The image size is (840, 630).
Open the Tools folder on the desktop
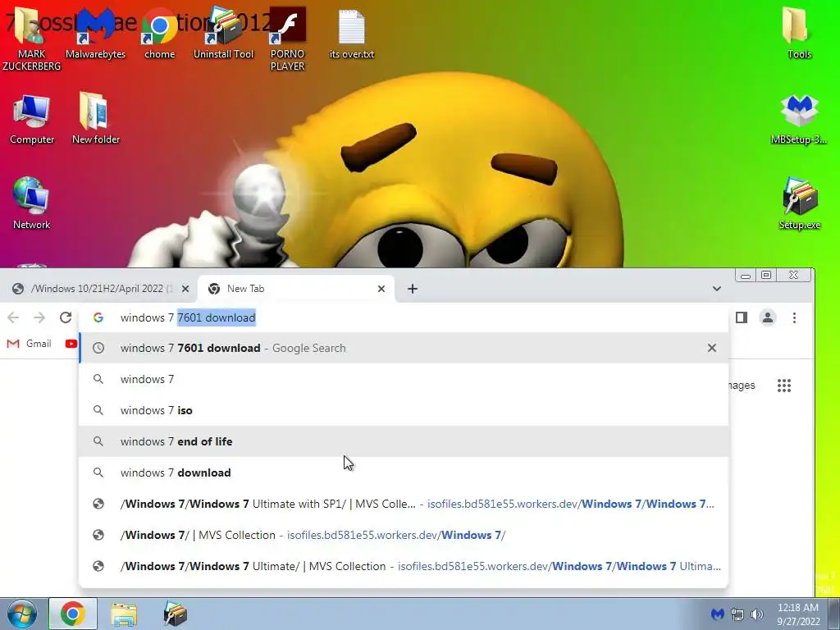[x=799, y=33]
